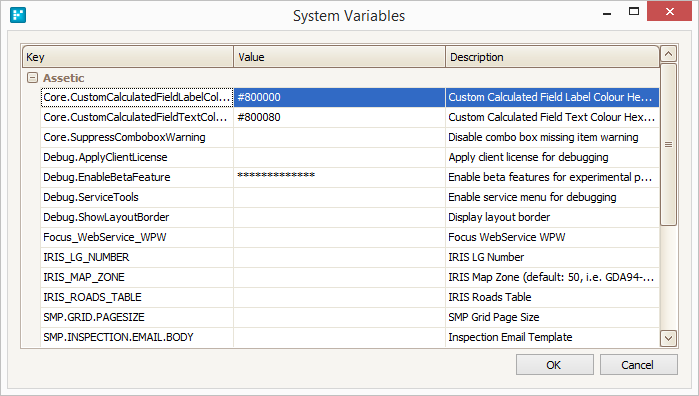Collapse the Assetic group
The height and width of the screenshot is (396, 699).
(32, 78)
